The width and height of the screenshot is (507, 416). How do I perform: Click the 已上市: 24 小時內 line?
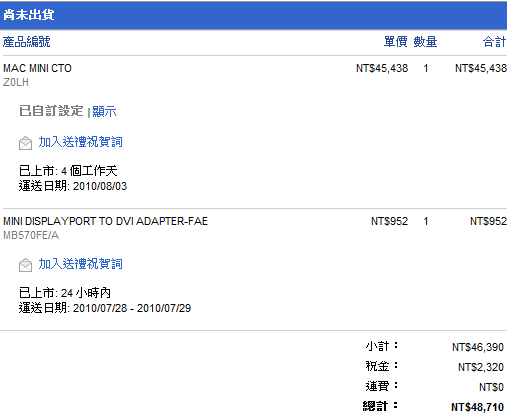click(65, 293)
